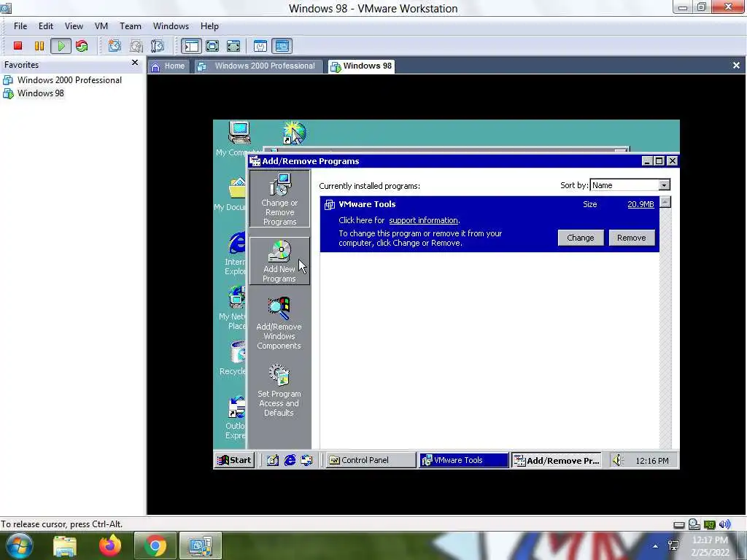
Task: Click the VMware network adapter status icon
Action: 710,525
